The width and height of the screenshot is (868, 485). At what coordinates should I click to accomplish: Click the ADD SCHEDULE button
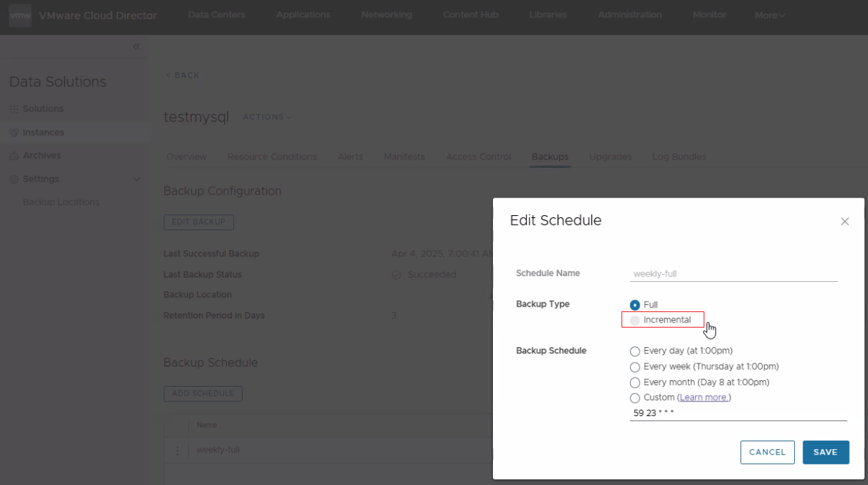point(203,394)
